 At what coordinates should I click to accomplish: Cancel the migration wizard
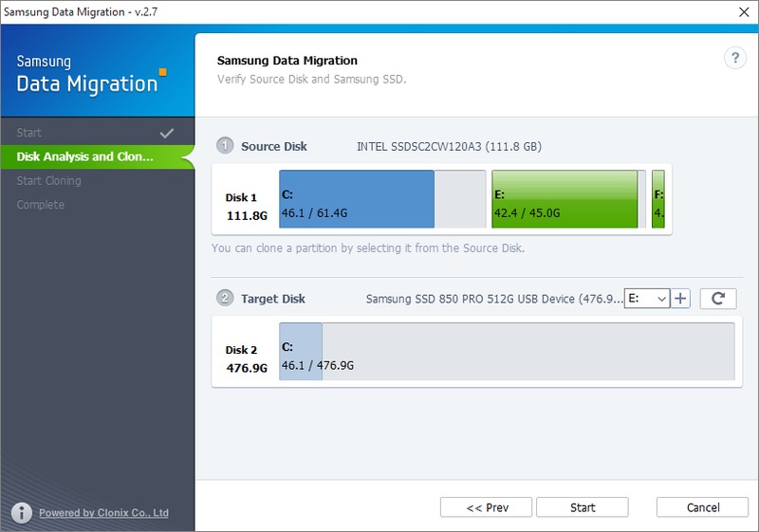pos(702,507)
